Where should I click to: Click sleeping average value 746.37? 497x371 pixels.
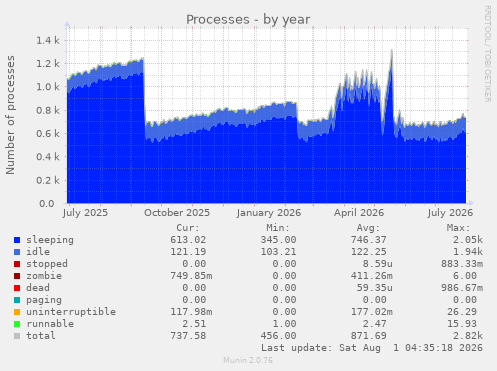(368, 240)
